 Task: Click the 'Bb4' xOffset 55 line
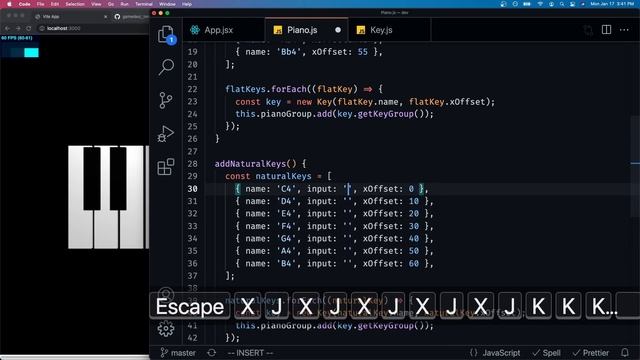click(309, 52)
